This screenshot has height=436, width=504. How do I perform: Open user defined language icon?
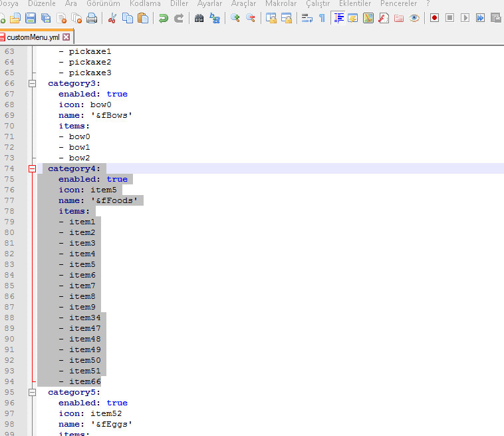tap(353, 18)
